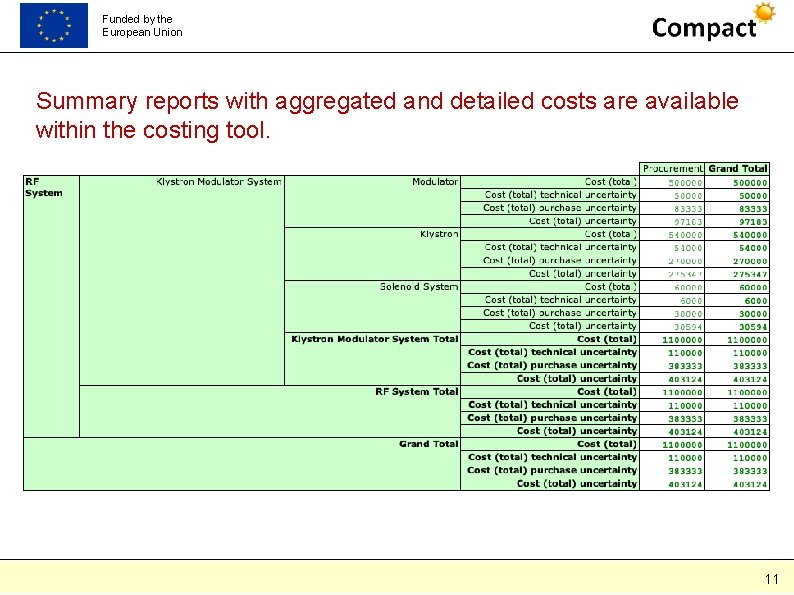Viewport: 794px width, 595px height.
Task: Click RF System Total 'Cost (total) purchase uncertainty' label
Action: pyautogui.click(x=552, y=418)
